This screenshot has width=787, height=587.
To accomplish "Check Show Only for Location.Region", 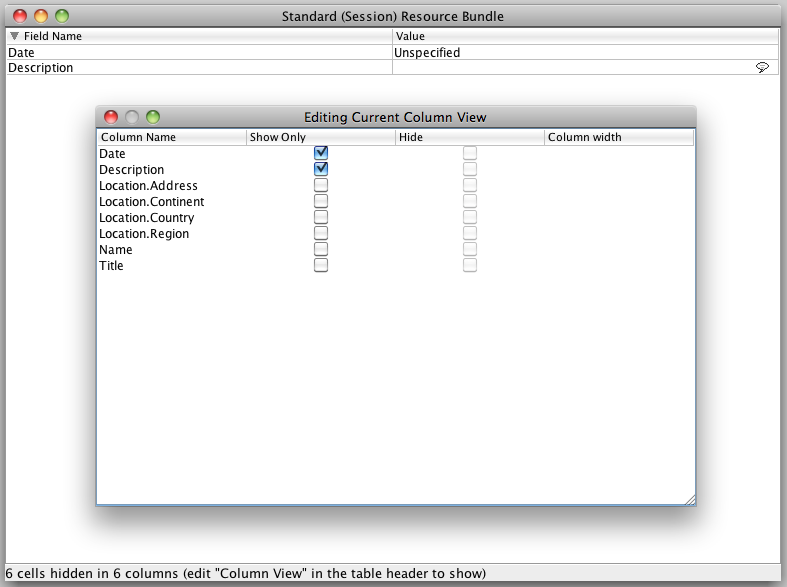I will click(x=321, y=233).
